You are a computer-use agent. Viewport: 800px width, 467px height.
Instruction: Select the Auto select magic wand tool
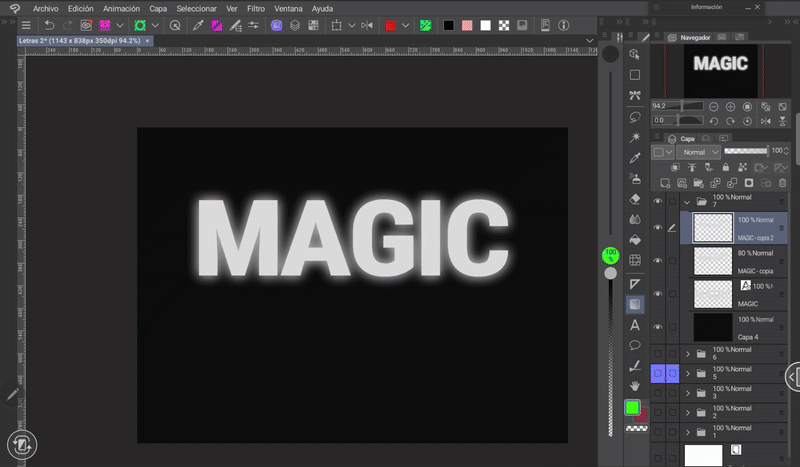coord(634,137)
